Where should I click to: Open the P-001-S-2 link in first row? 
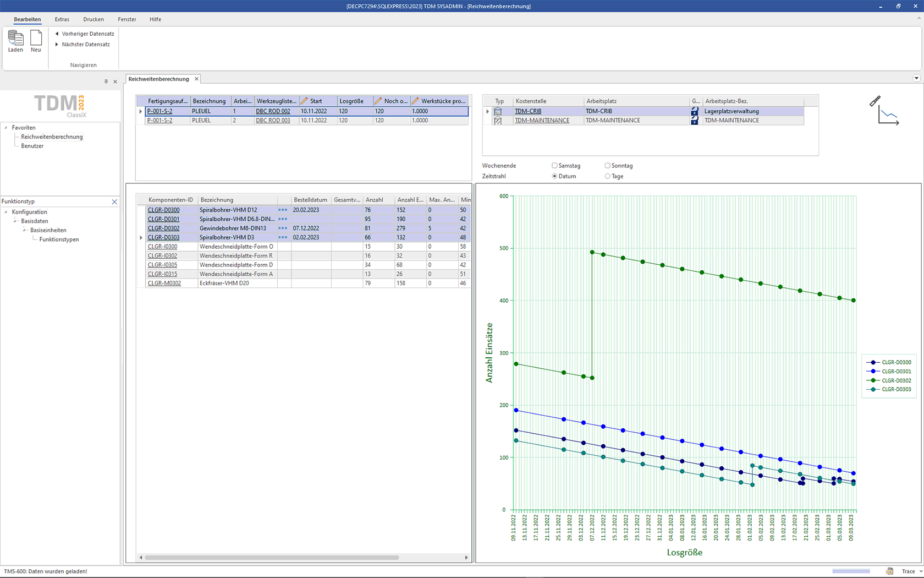click(159, 111)
